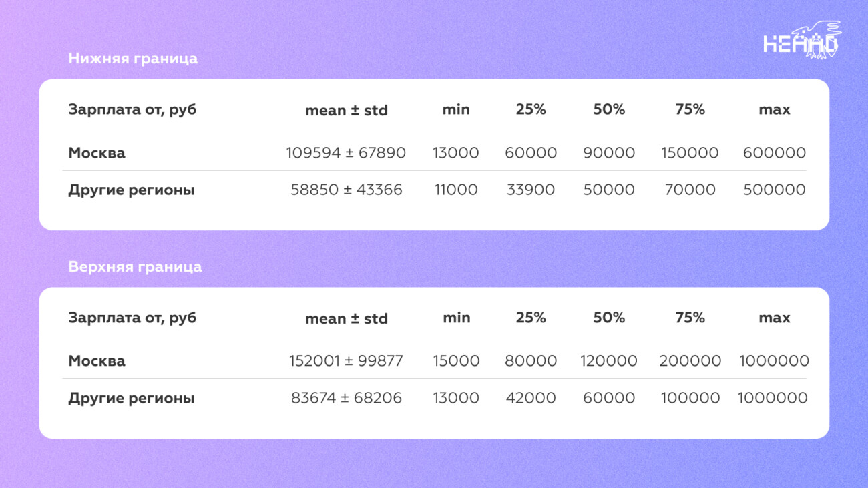Click the 42000 value in the upper-bound table

531,398
